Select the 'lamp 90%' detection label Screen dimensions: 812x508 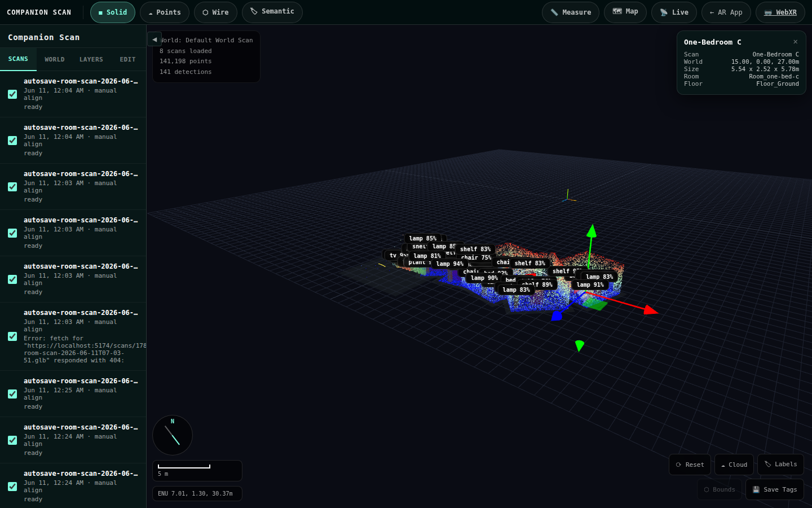tap(484, 278)
